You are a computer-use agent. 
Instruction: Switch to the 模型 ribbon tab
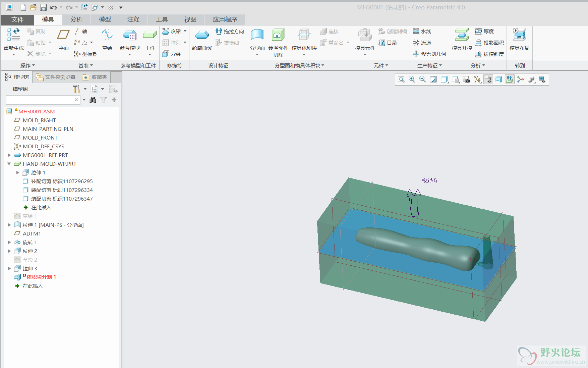point(105,19)
